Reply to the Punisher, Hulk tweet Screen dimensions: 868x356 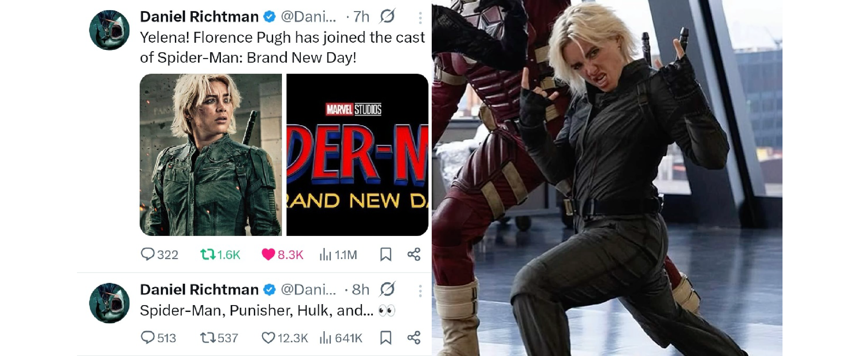coord(147,337)
